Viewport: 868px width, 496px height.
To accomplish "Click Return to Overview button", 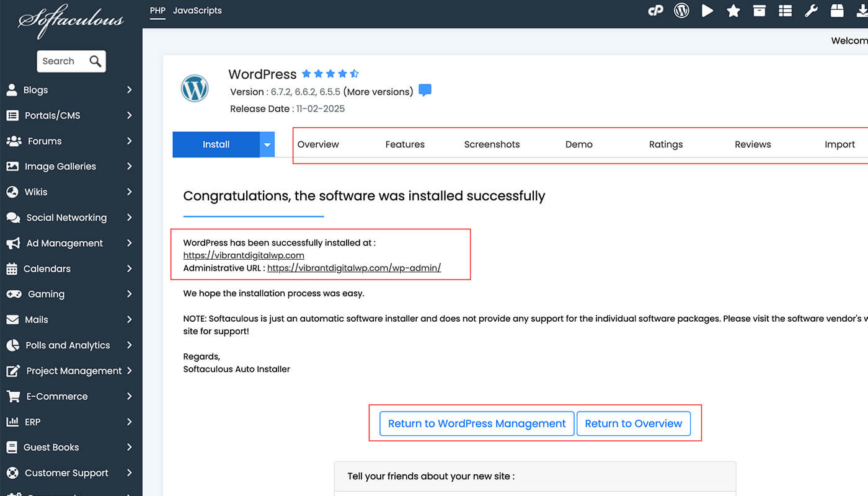I will click(634, 423).
